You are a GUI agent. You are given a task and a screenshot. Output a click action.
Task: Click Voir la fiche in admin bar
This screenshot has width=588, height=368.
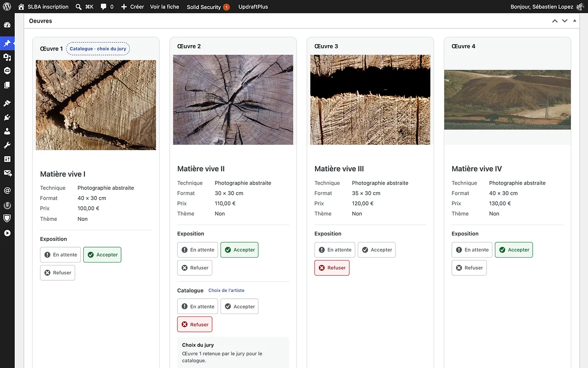click(165, 7)
